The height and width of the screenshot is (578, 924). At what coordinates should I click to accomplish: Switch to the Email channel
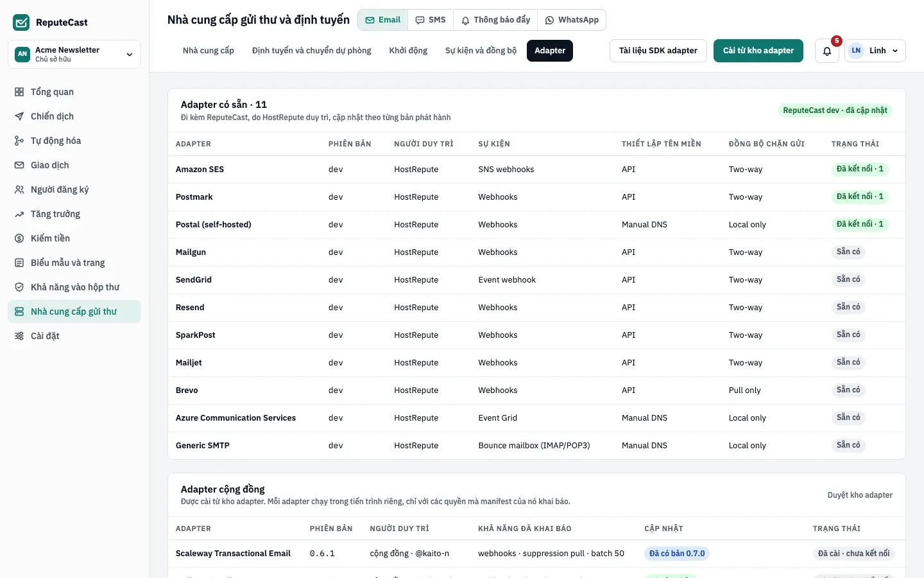click(383, 20)
